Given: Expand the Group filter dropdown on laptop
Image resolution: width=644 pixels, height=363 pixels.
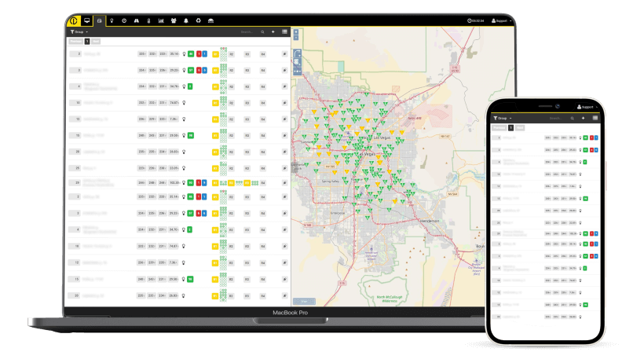Looking at the screenshot, I should point(79,32).
